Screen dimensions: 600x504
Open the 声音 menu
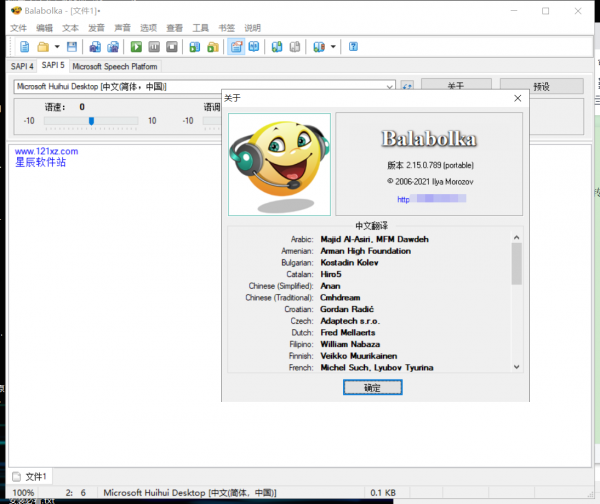coord(122,28)
